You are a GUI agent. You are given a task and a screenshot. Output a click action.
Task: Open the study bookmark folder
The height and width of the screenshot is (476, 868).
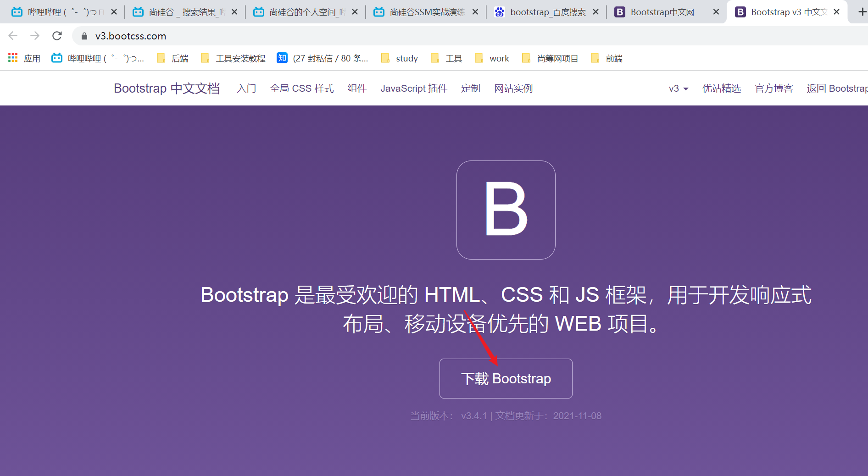(x=400, y=58)
